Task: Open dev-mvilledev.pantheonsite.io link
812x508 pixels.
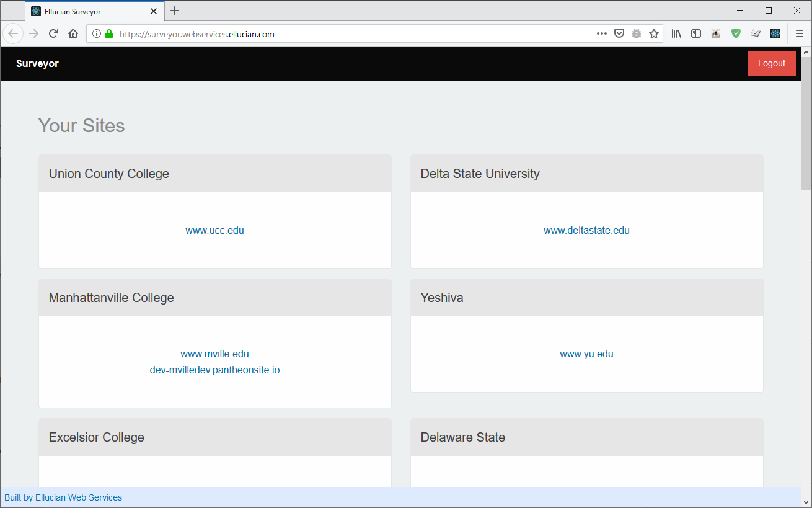Action: [x=214, y=370]
